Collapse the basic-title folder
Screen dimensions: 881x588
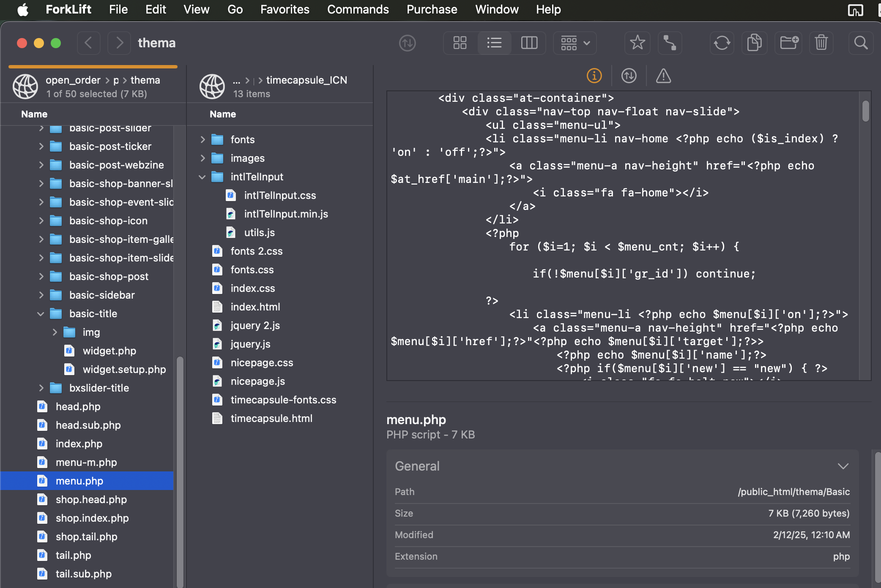tap(41, 314)
